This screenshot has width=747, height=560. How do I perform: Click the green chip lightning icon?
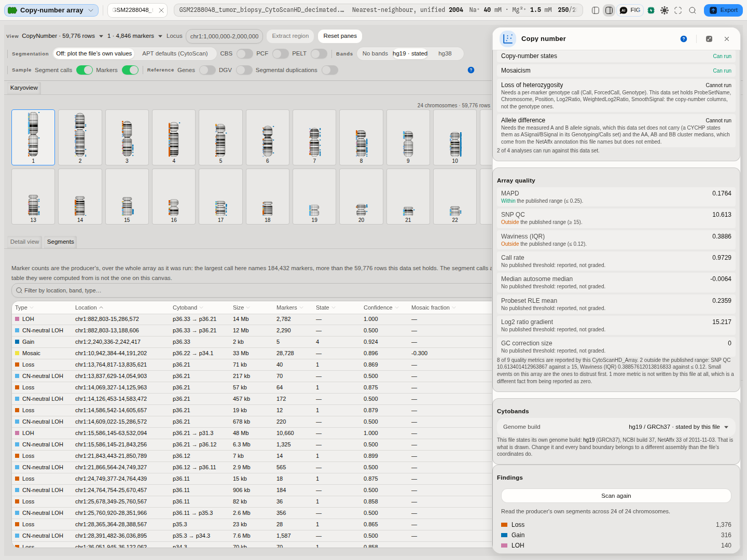tap(651, 10)
